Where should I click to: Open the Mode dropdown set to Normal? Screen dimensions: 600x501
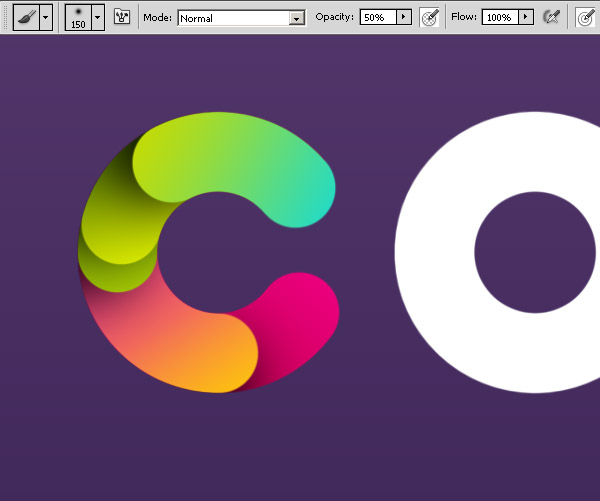[x=241, y=18]
